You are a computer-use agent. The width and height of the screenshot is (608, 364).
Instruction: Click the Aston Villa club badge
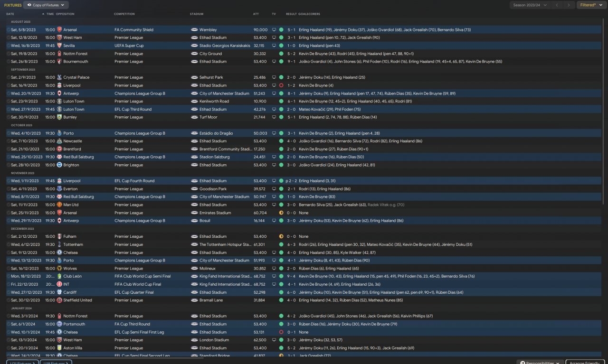(59, 348)
